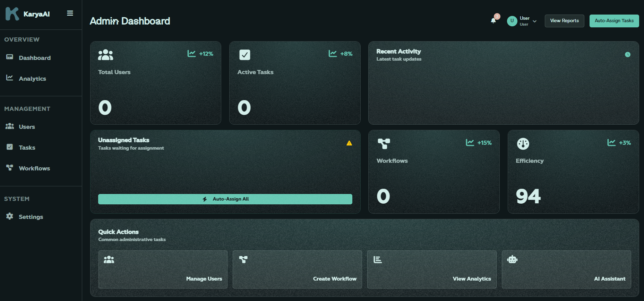Expand the User account dropdown chevron
This screenshot has height=301, width=644.
[535, 21]
